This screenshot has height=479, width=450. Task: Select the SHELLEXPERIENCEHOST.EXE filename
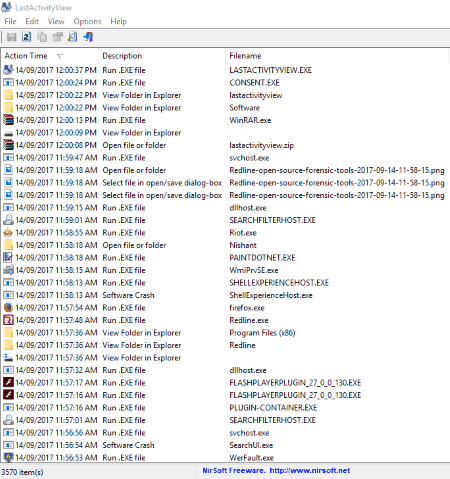click(x=279, y=283)
